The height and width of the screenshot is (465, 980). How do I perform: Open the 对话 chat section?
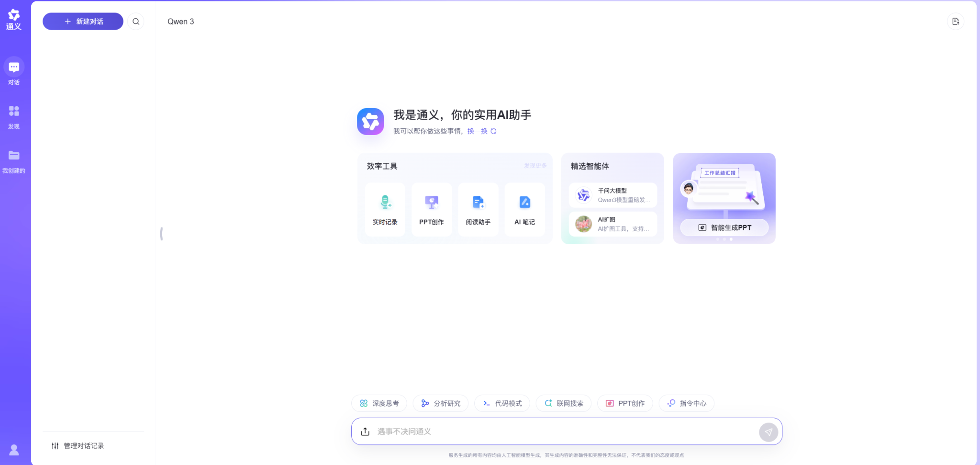(x=14, y=71)
